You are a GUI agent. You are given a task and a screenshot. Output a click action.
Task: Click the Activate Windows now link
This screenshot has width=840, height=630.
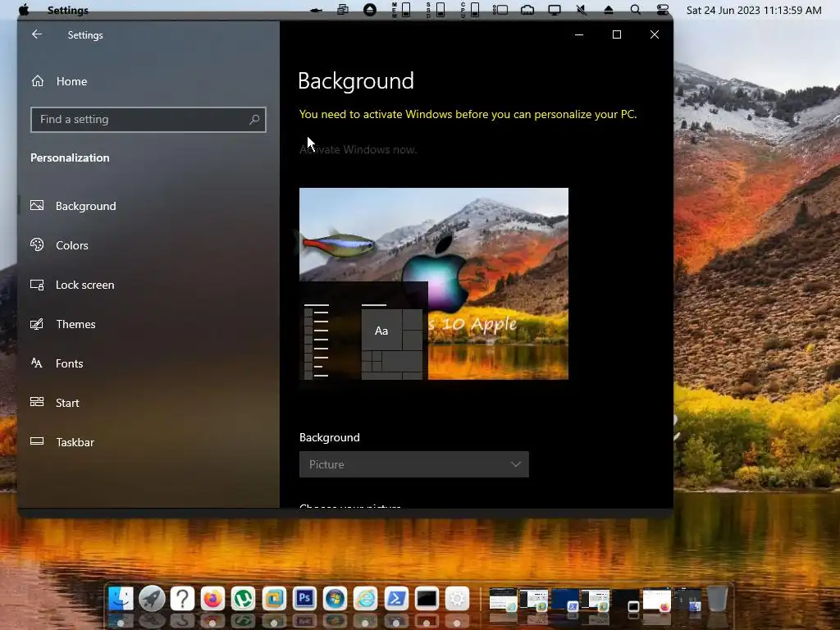click(x=358, y=149)
